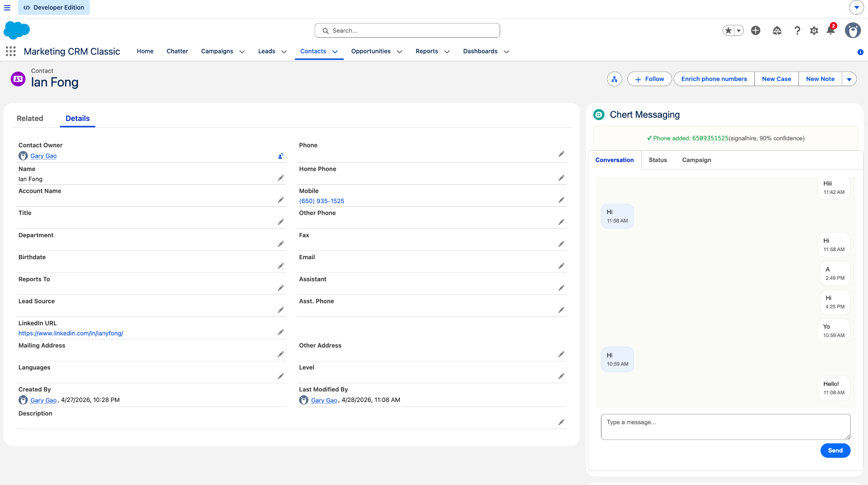Open the LinkedIn profile URL link
The width and height of the screenshot is (868, 485).
coord(71,333)
